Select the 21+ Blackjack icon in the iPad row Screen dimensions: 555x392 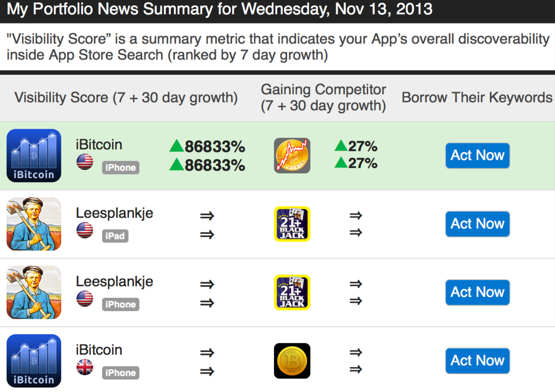click(292, 224)
